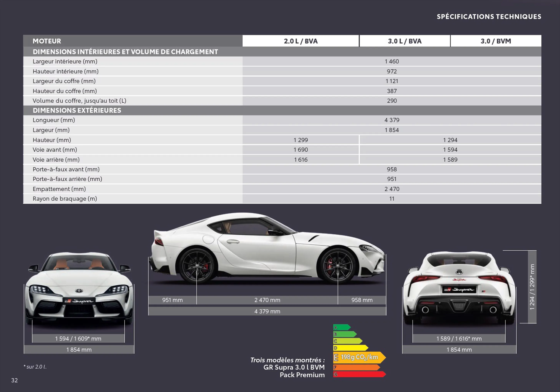Click the vertical "1 294 / 1 299* mm" label
The image size is (560, 392).
(x=532, y=287)
